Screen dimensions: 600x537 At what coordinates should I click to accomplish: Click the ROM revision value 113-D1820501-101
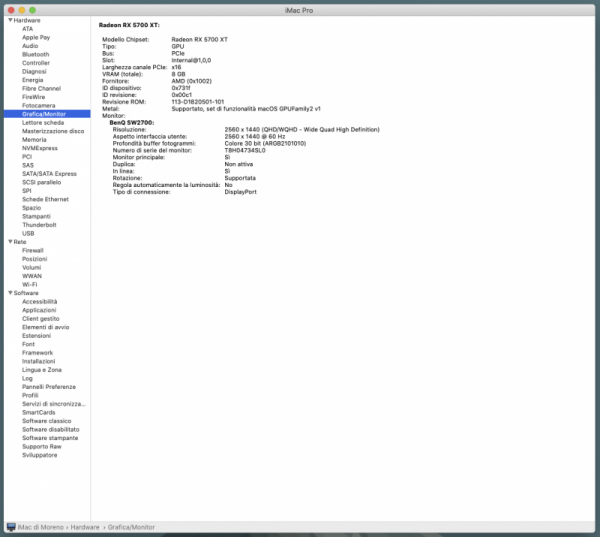point(197,102)
